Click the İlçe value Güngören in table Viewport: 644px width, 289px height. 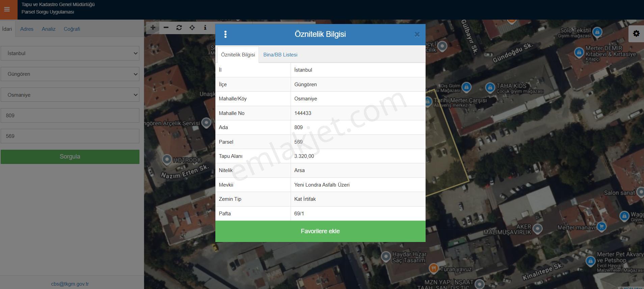[x=305, y=85]
